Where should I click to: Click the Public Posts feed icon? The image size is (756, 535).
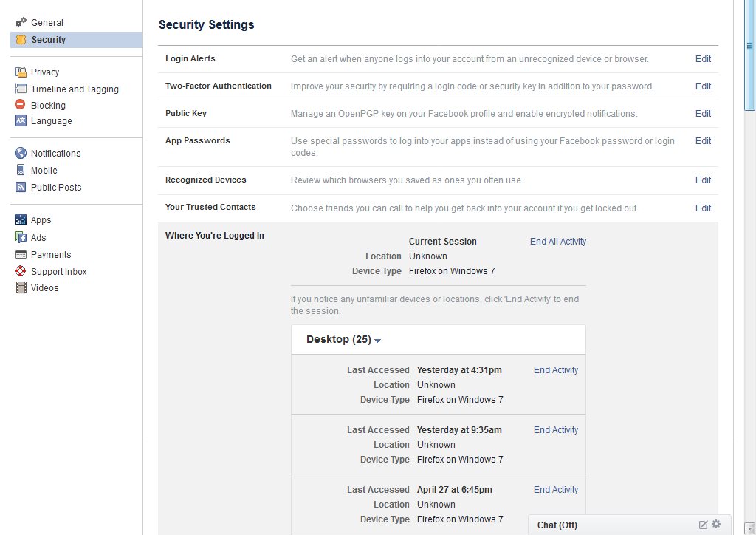(21, 187)
